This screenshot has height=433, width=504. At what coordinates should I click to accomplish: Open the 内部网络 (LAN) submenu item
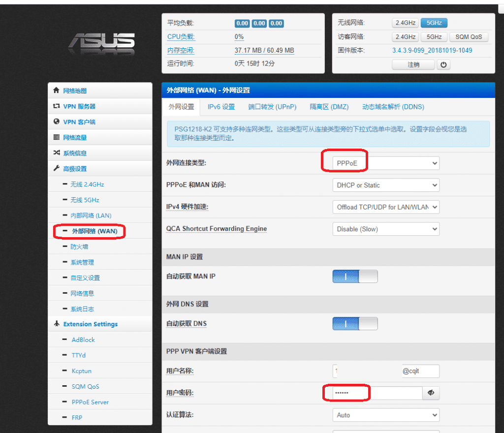100,215
